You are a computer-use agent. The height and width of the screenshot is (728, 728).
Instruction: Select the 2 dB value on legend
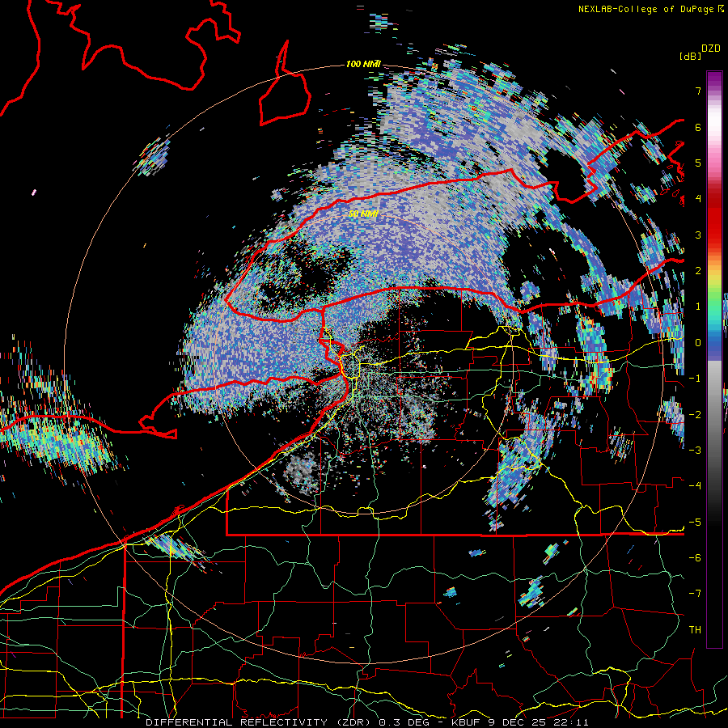point(698,271)
